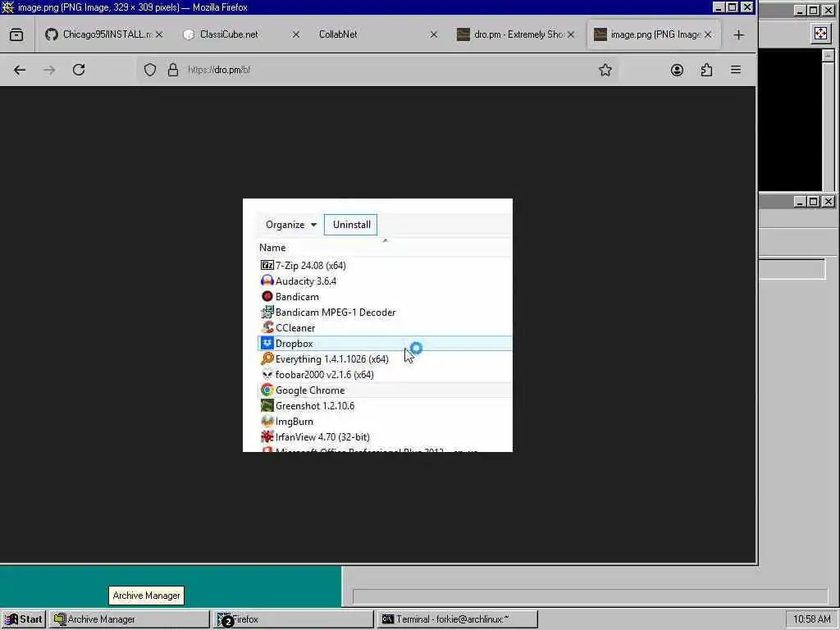Go back with the Firefox back arrow

(x=20, y=70)
